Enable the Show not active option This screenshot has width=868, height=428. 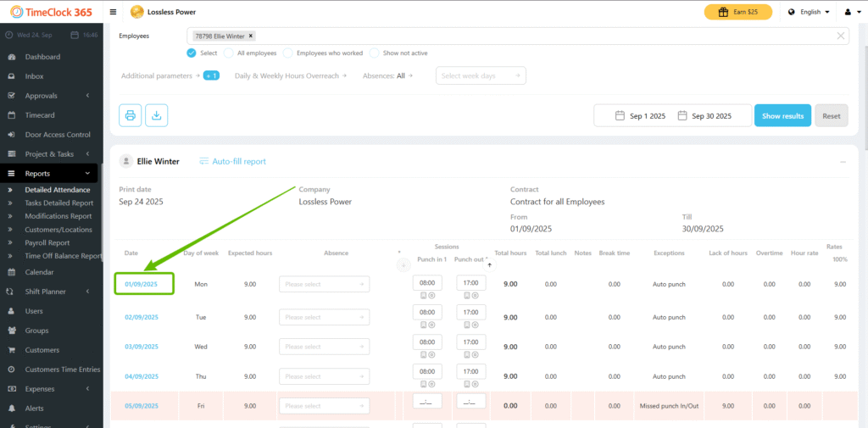point(374,53)
